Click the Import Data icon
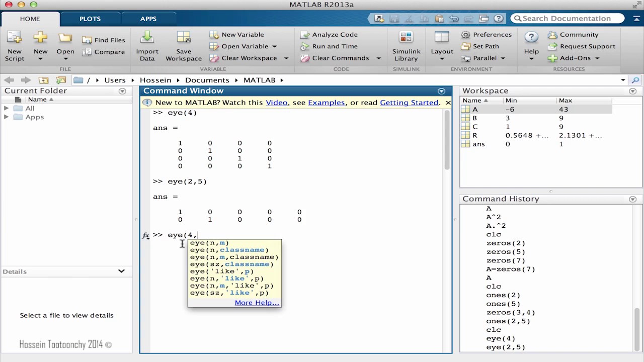Screen dimensions: 644x362 pyautogui.click(x=147, y=37)
